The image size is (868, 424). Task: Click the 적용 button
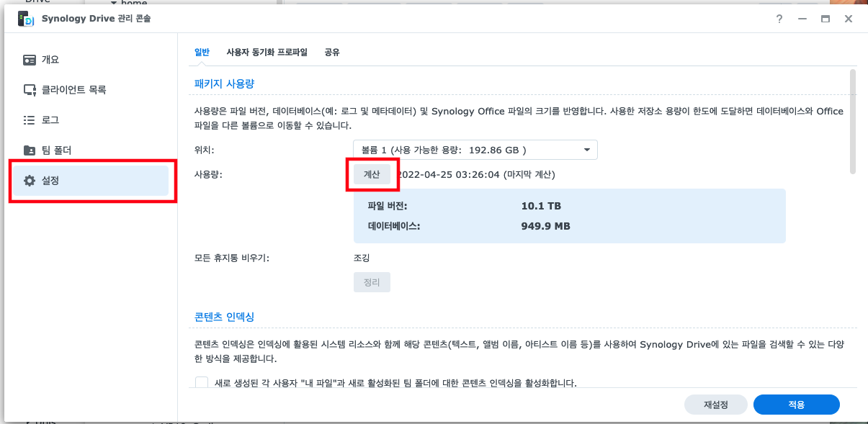[x=797, y=405]
